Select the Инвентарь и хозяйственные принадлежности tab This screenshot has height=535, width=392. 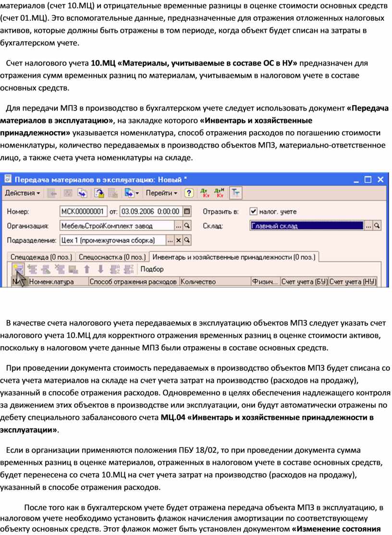point(234,257)
